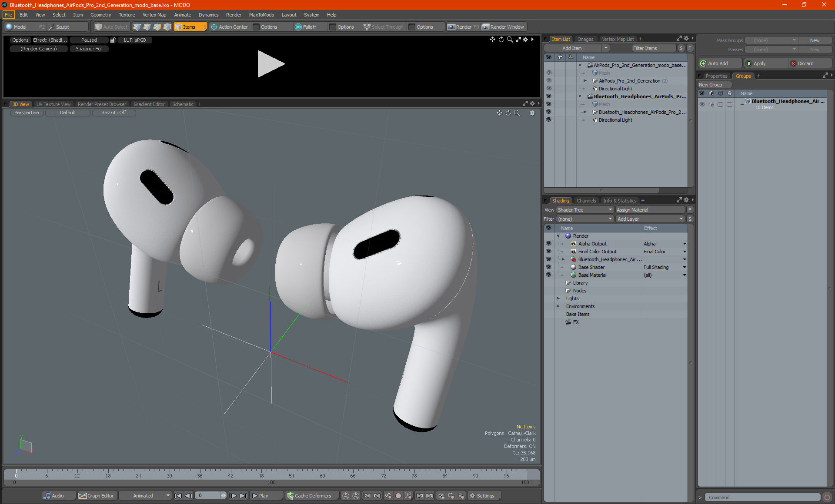This screenshot has width=835, height=504.
Task: Activate Items selection mode
Action: 190,27
